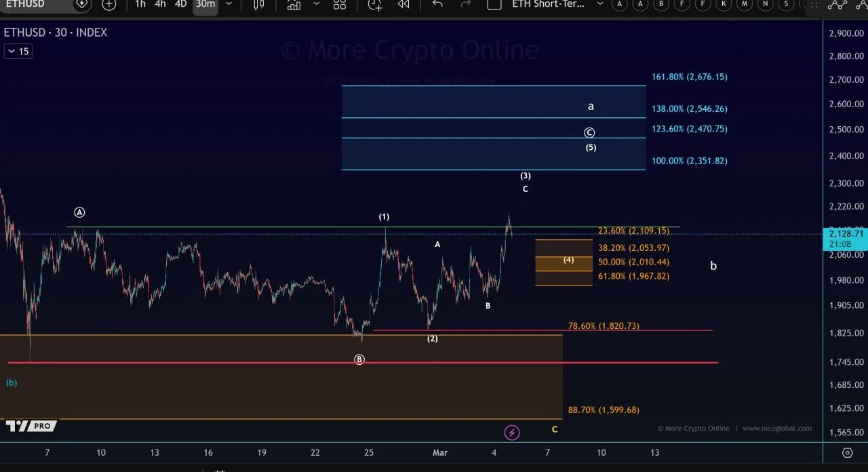Open the multi-chart layout grid icon
This screenshot has width=868, height=472.
340,5
